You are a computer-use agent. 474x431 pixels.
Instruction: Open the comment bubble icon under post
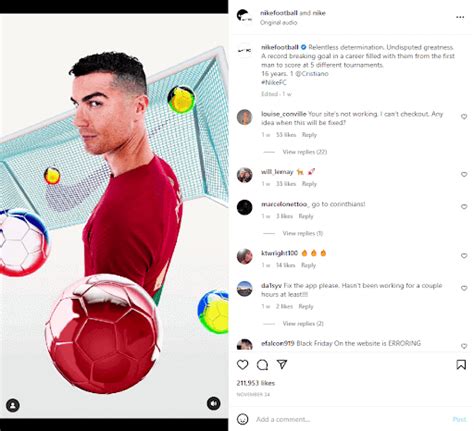pyautogui.click(x=262, y=365)
